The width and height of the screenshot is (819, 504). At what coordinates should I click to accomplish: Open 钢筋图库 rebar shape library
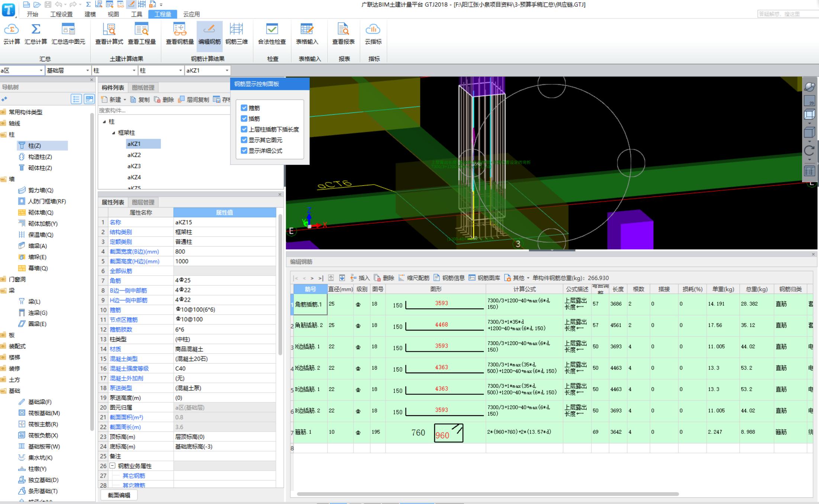coord(484,278)
